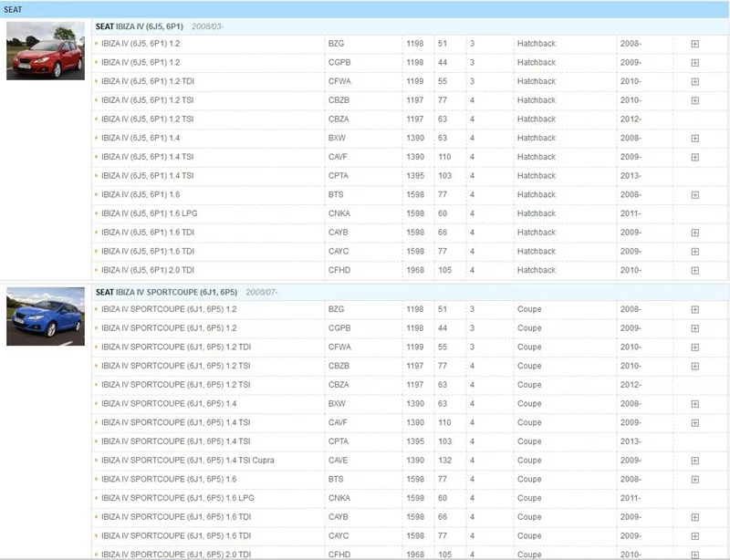
Task: Expand plus icon for Hatchback 1.2 BZG row
Action: click(x=694, y=44)
